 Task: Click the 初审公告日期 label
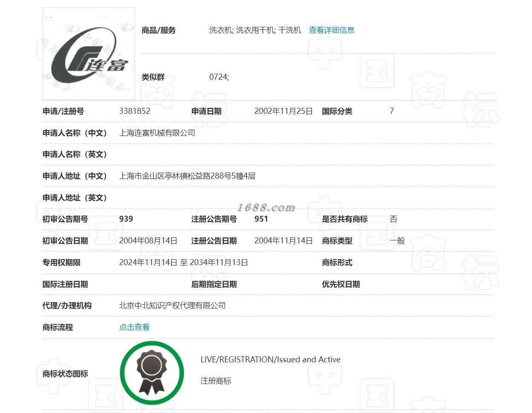65,241
